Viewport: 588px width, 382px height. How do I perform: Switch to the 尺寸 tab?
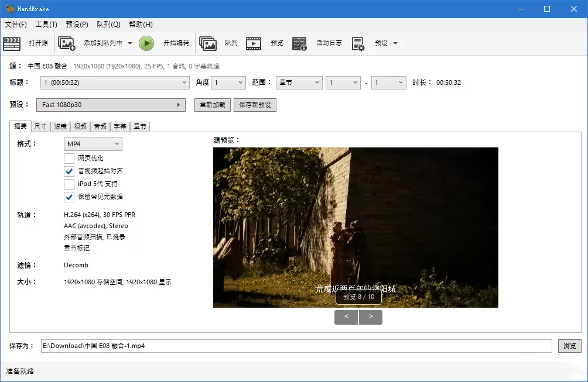coord(40,126)
